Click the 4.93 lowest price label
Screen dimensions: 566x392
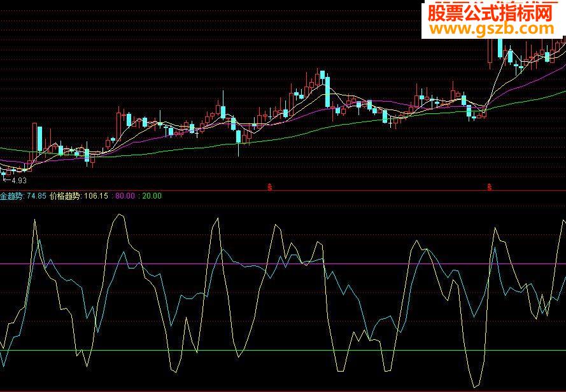pyautogui.click(x=19, y=180)
